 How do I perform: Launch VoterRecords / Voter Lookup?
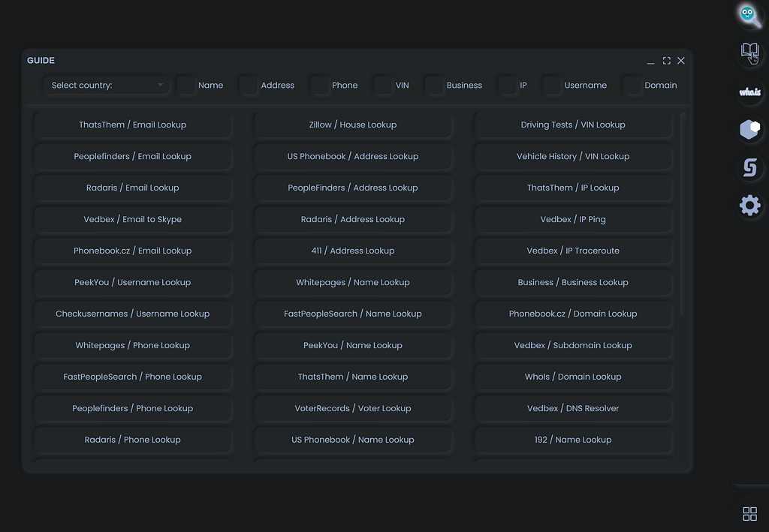click(353, 408)
